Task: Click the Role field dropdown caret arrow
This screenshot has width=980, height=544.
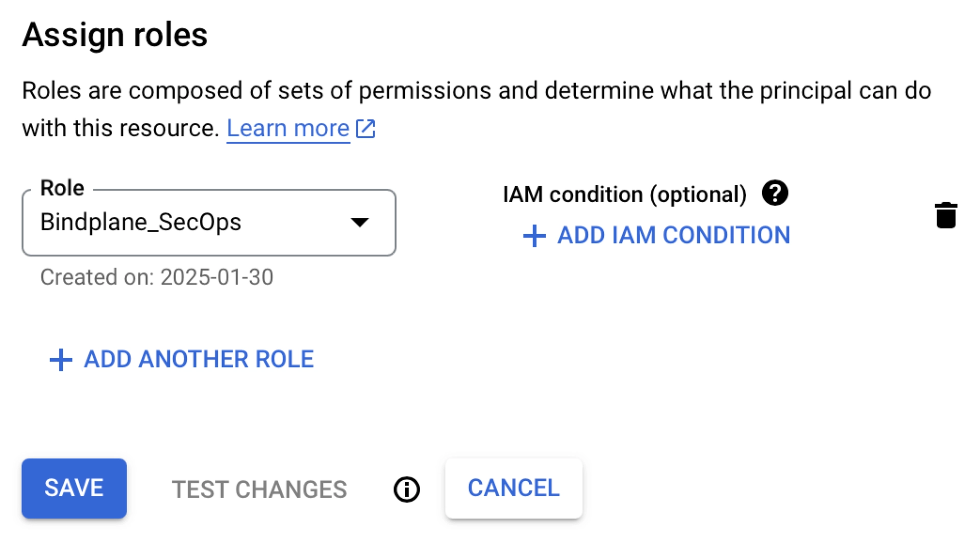Action: point(360,222)
